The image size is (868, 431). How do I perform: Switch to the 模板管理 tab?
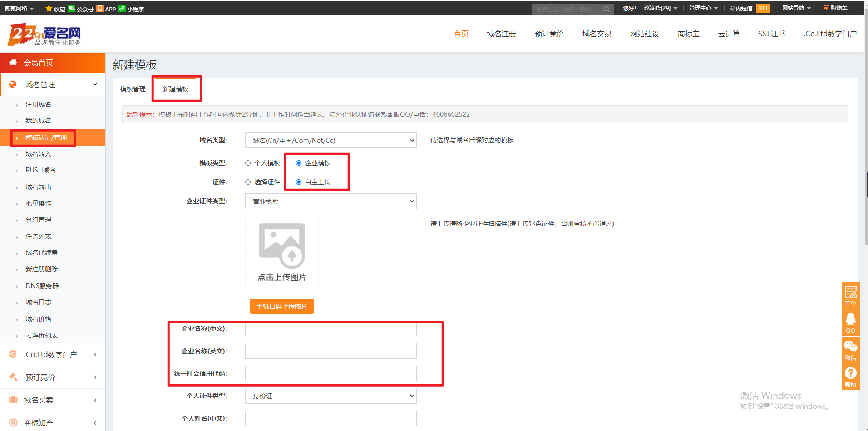[x=133, y=89]
